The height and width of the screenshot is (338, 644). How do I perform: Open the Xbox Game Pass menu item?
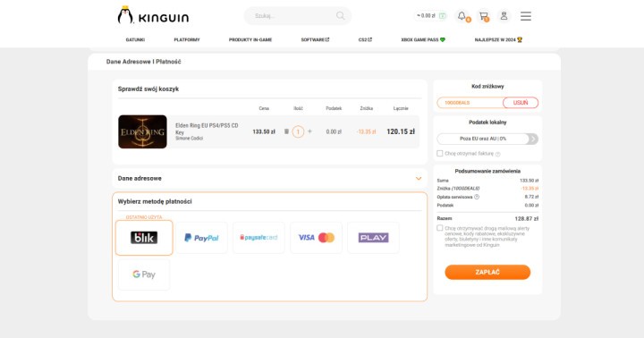point(423,40)
